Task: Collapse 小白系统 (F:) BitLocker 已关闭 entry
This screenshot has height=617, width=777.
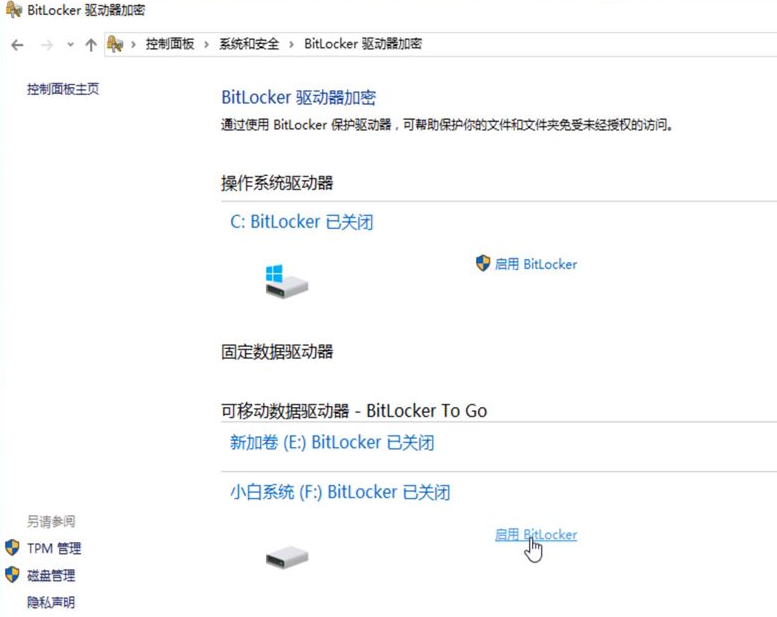Action: pyautogui.click(x=340, y=492)
